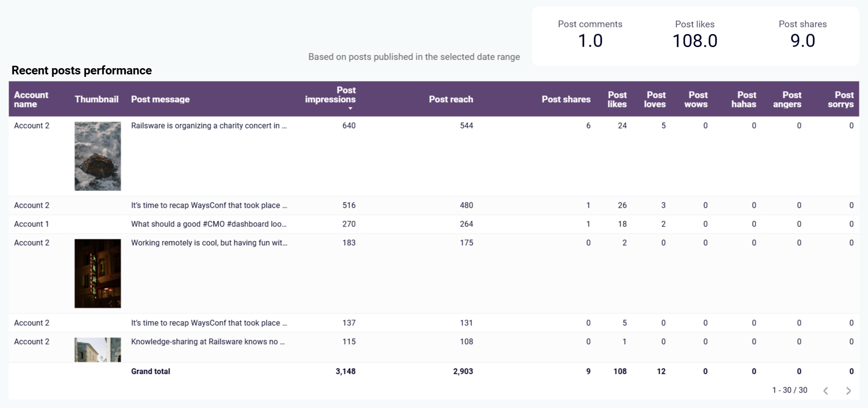The height and width of the screenshot is (408, 868).
Task: Open the rocky ocean wave thumbnail
Action: [97, 156]
